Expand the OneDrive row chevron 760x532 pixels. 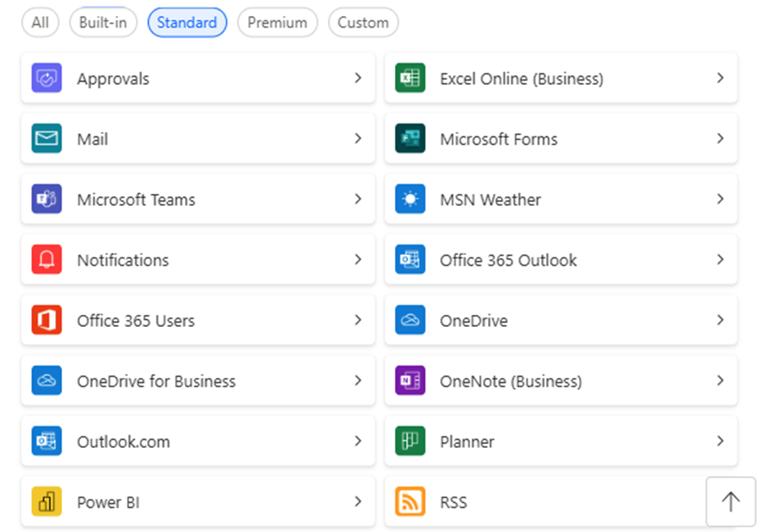[x=720, y=320]
